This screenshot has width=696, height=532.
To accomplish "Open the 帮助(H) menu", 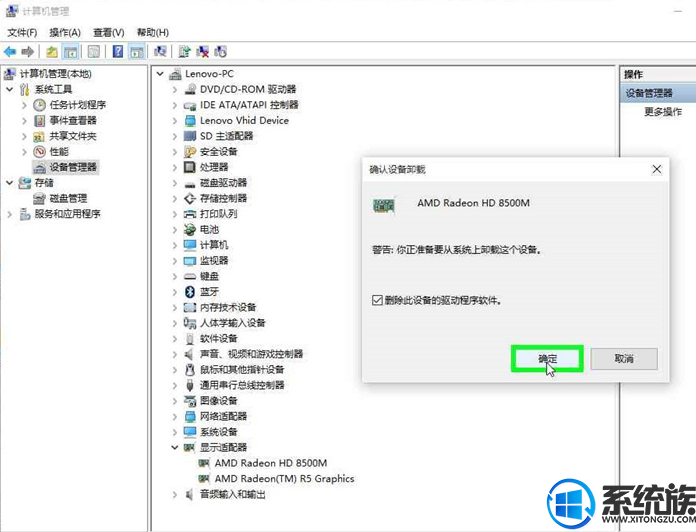I will coord(152,32).
